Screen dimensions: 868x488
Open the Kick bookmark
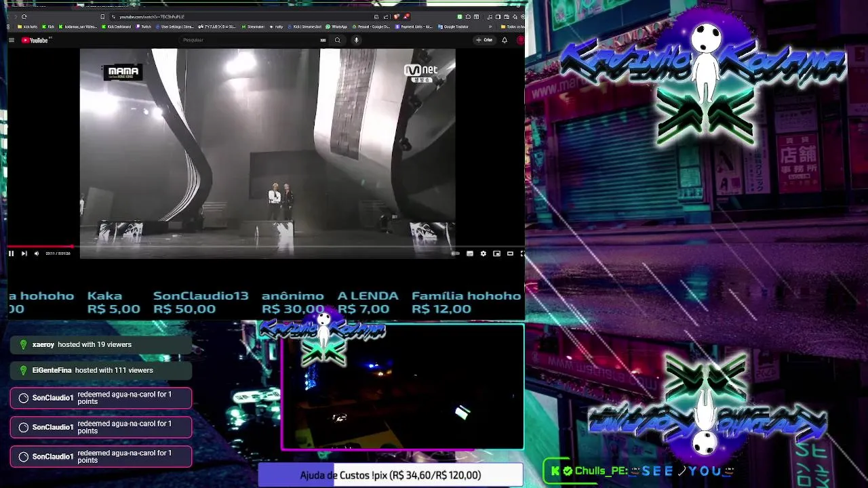48,27
